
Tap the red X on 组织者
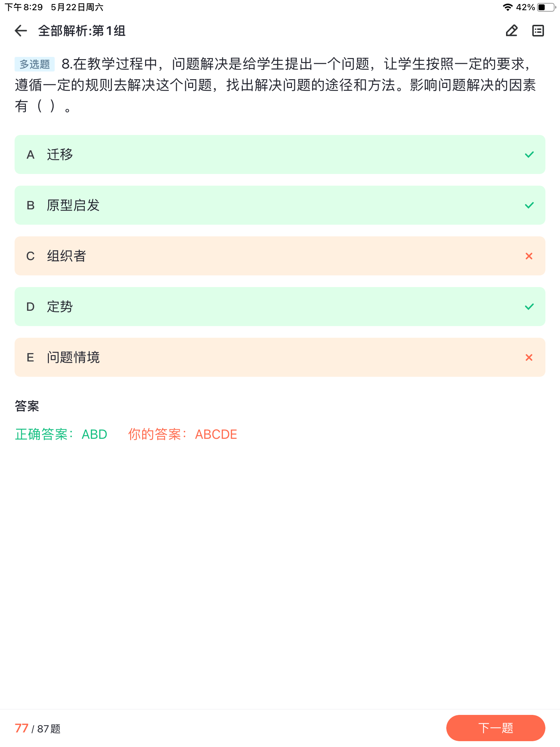click(529, 256)
